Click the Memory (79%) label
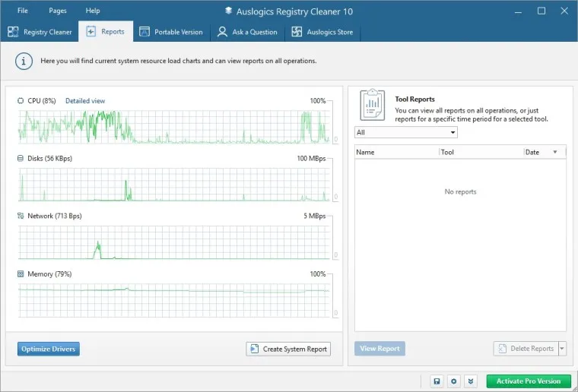Viewport: 578px width, 392px height. (49, 274)
